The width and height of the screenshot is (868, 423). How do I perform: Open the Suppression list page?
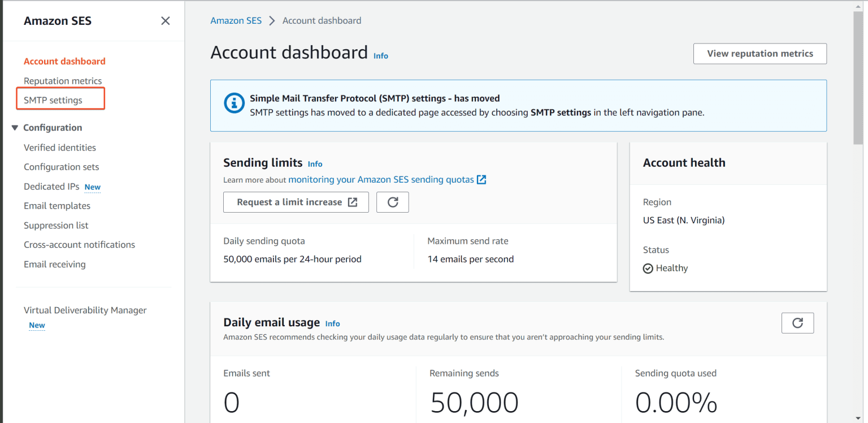[x=56, y=225]
